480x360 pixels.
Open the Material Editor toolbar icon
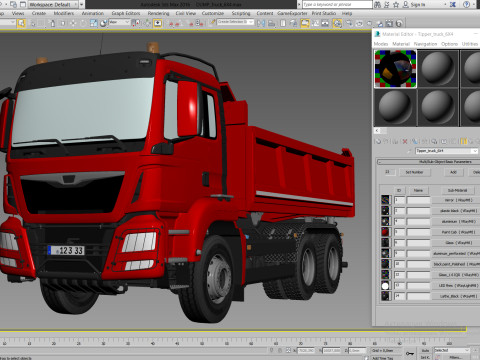337,23
